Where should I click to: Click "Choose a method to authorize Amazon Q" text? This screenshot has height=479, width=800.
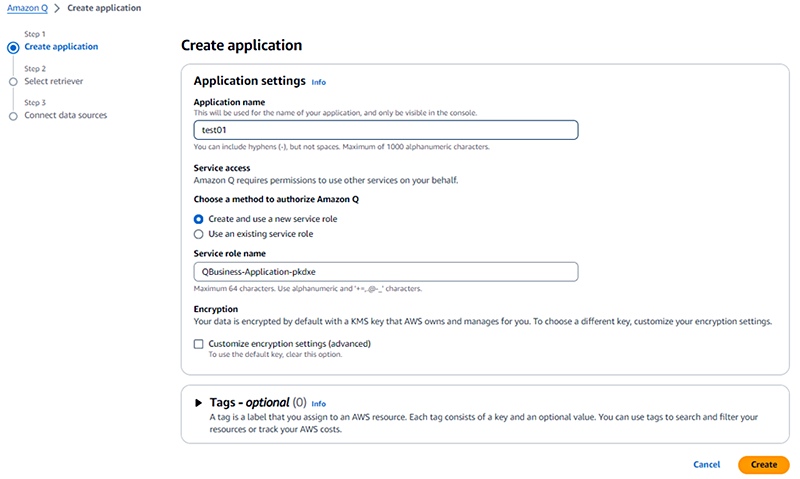(x=276, y=199)
